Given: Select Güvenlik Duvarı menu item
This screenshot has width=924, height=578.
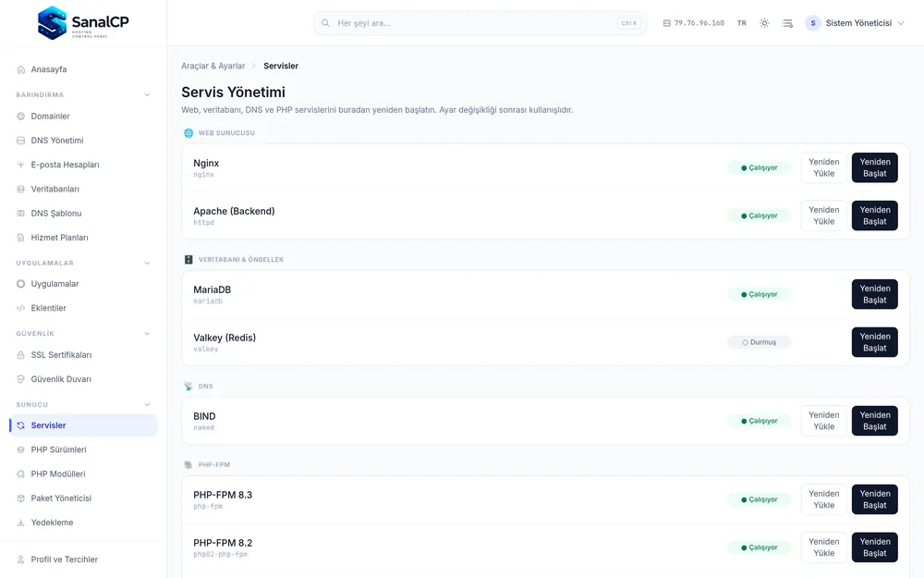Looking at the screenshot, I should pyautogui.click(x=84, y=379).
